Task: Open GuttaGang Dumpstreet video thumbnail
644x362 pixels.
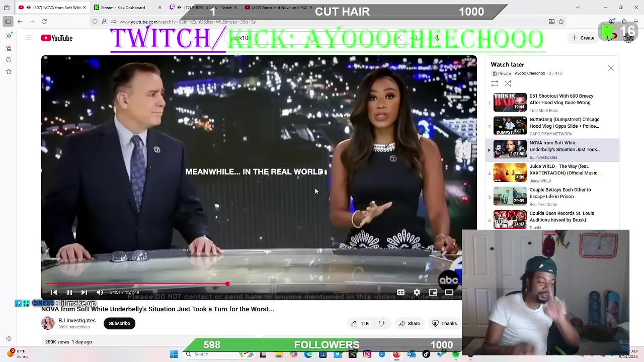Action: tap(510, 126)
